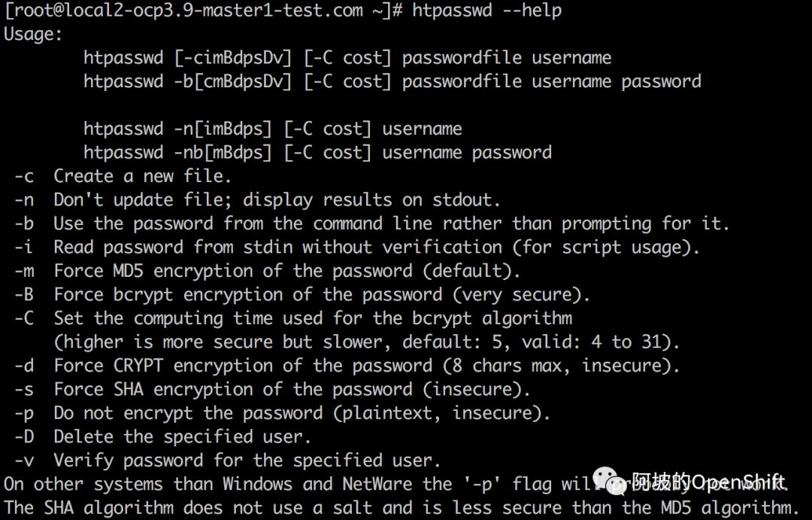Click the '-d' Force CRYPT encryption line
The width and height of the screenshot is (812, 520).
point(347,366)
